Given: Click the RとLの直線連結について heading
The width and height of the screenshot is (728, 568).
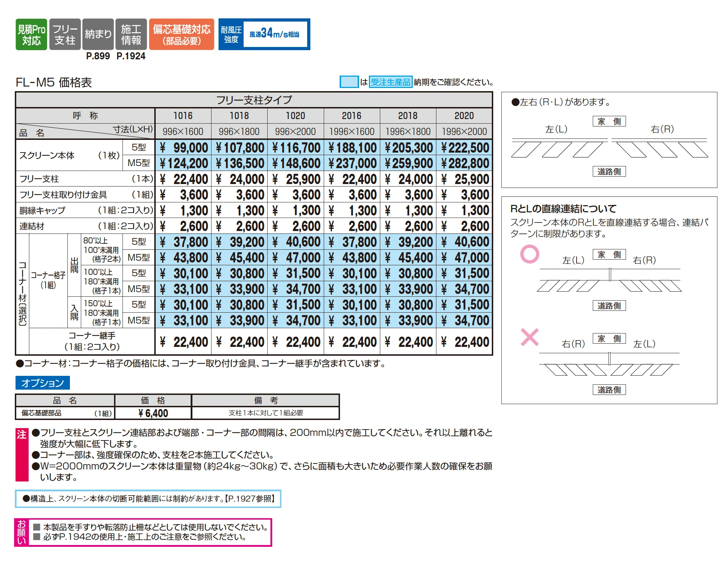Looking at the screenshot, I should click(x=563, y=209).
